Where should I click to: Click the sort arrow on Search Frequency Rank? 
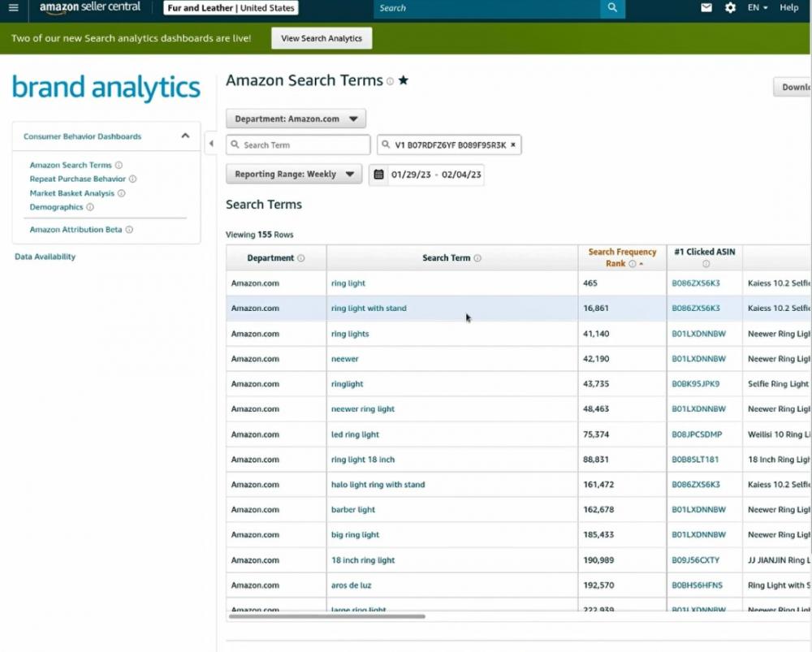point(641,264)
